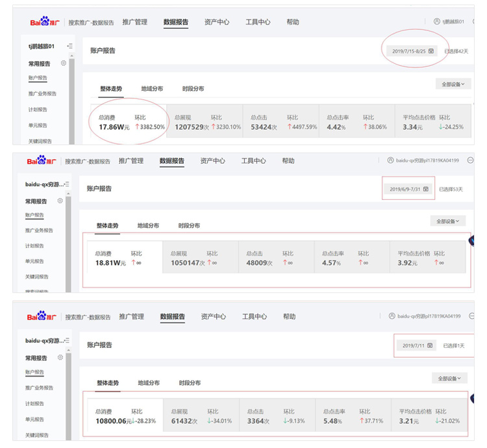Open user avatar icon in the 1-day report header
Viewport: 487px width, 448px height.
392,316
